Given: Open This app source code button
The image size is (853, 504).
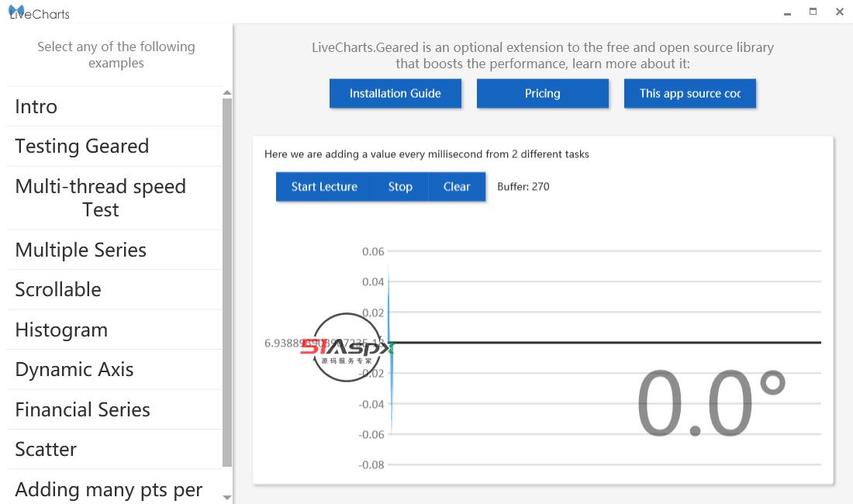Looking at the screenshot, I should (690, 94).
